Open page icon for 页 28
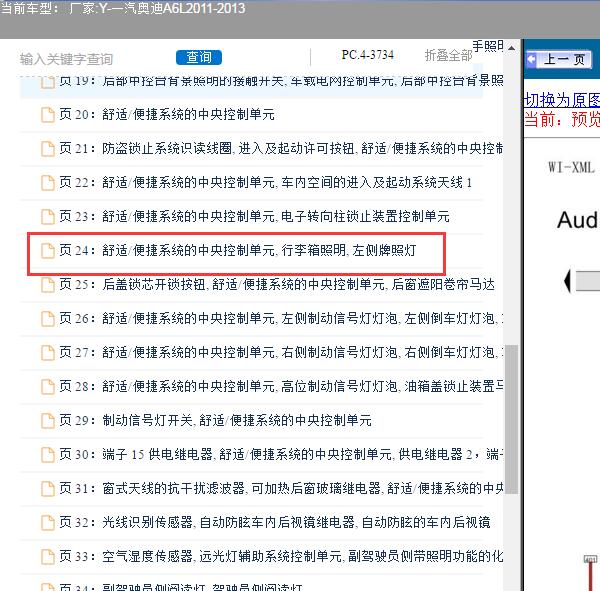600x591 pixels. [x=48, y=387]
